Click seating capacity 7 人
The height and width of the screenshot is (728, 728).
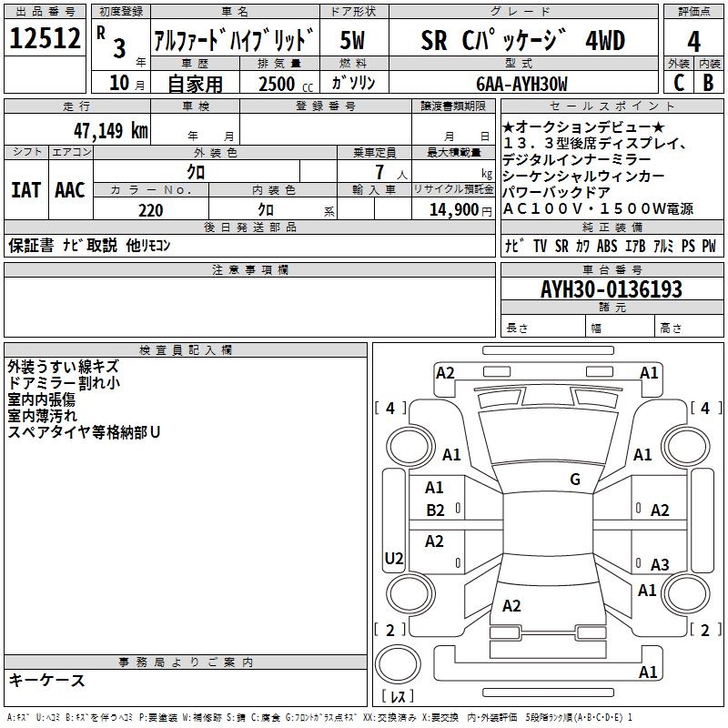point(390,172)
